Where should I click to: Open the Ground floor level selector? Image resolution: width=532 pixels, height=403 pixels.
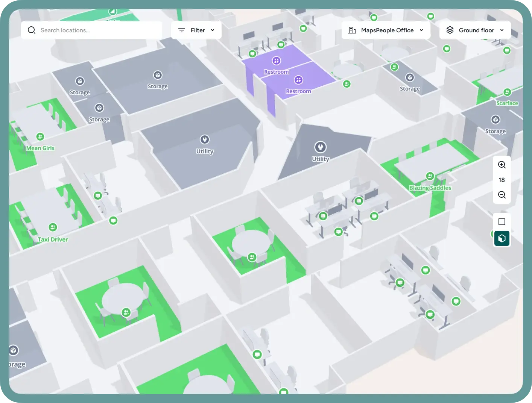[x=475, y=30]
